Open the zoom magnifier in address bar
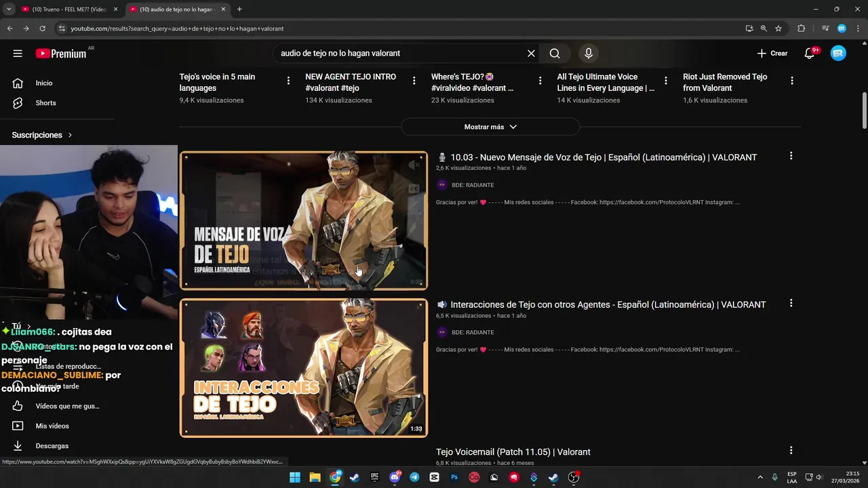The image size is (868, 488). [764, 28]
